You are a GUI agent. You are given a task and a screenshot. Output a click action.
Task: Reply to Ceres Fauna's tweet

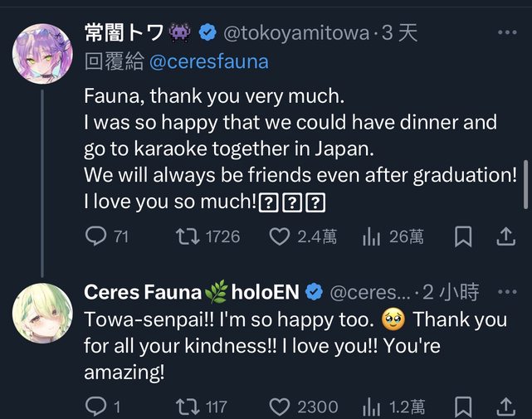(96, 407)
